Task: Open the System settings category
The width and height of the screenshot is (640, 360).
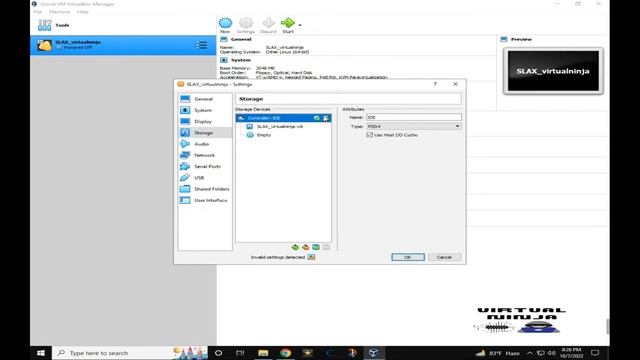Action: coord(204,110)
